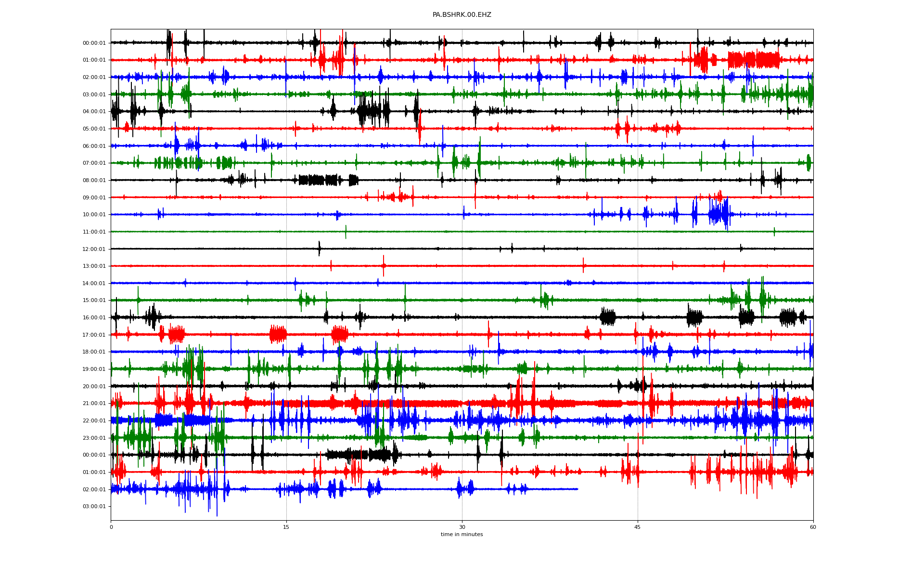Viewport: 924px width, 578px height.
Task: Select the 45 minute x-axis tick label
Action: point(637,527)
